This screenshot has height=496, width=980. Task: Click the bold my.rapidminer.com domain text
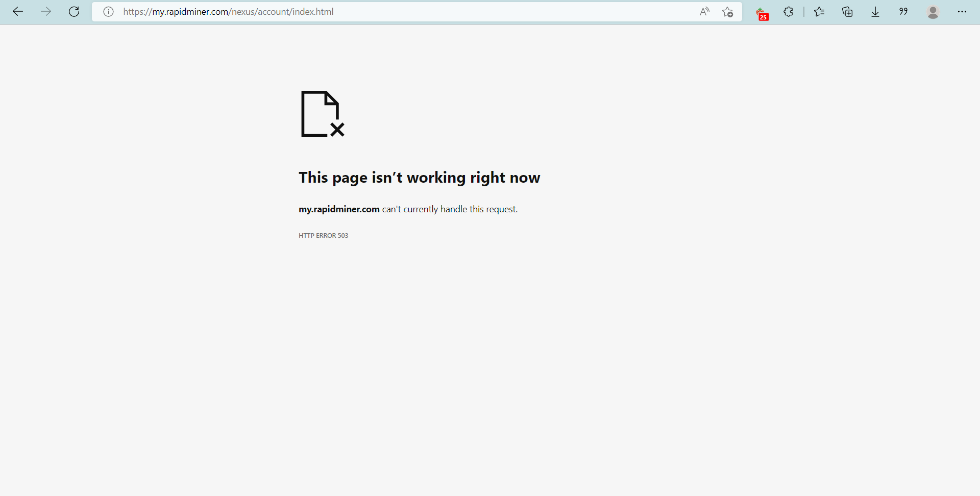339,209
